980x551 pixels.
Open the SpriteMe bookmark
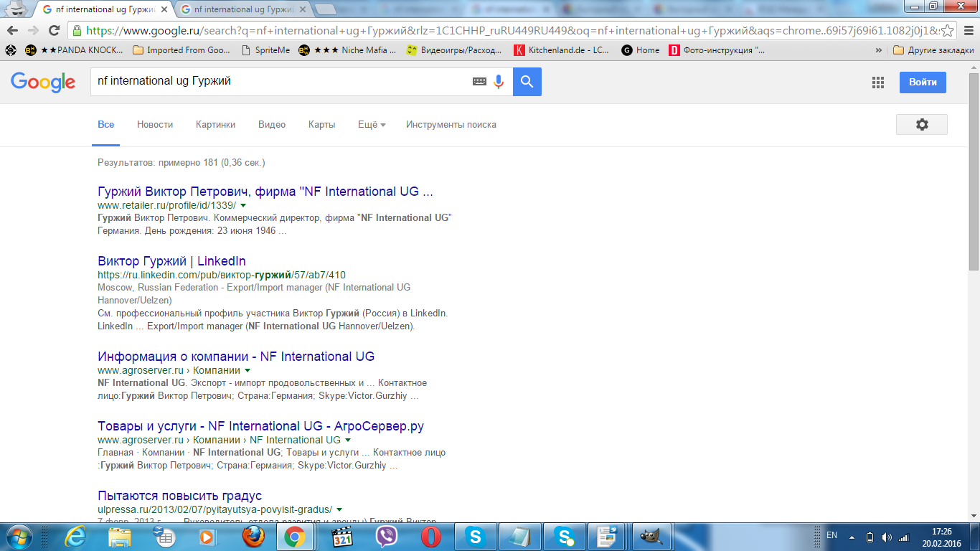pyautogui.click(x=265, y=50)
